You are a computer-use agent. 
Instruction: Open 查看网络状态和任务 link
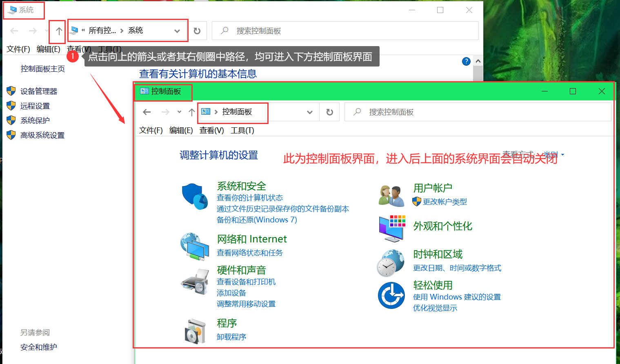point(249,253)
